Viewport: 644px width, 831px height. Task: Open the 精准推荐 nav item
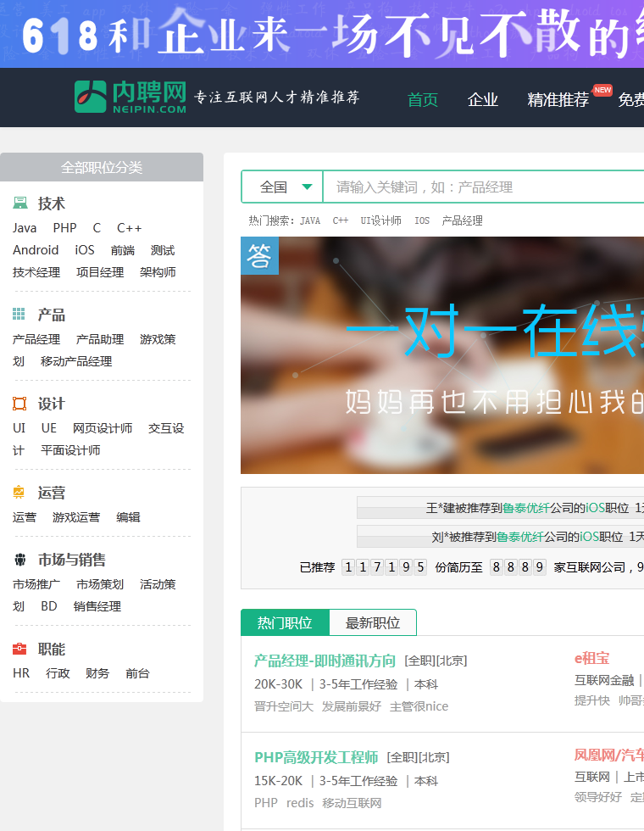[x=558, y=100]
